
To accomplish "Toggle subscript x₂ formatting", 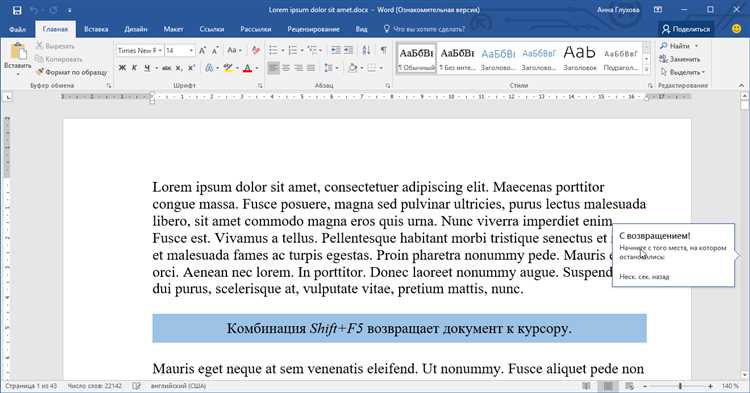I will click(178, 68).
